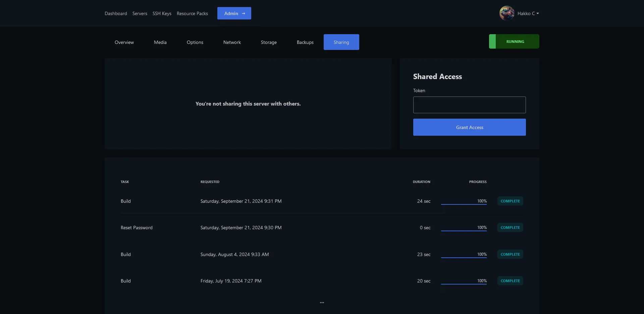The width and height of the screenshot is (644, 314).
Task: Switch to the Overview tab
Action: pos(124,42)
